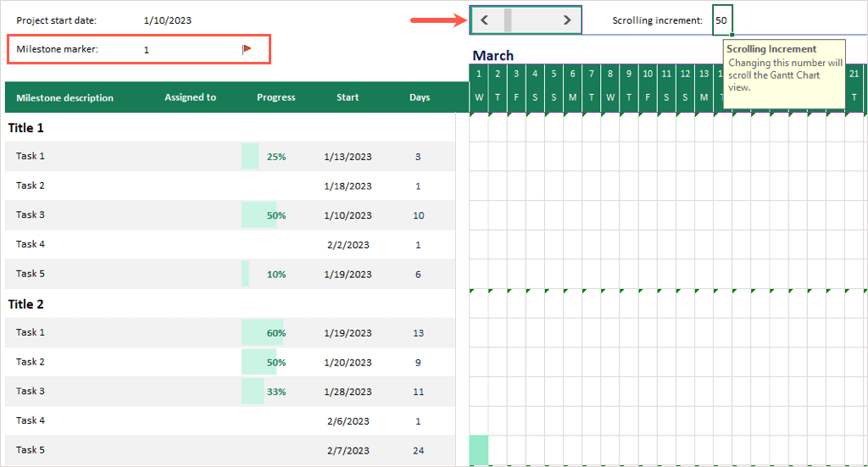Click the scrollbar right arrow
This screenshot has width=868, height=467.
point(567,20)
